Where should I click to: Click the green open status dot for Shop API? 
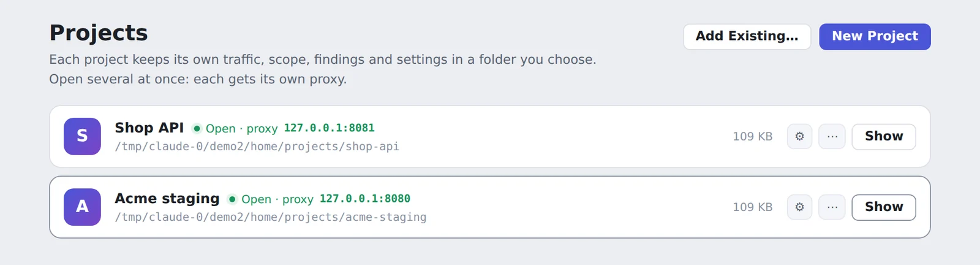point(197,128)
